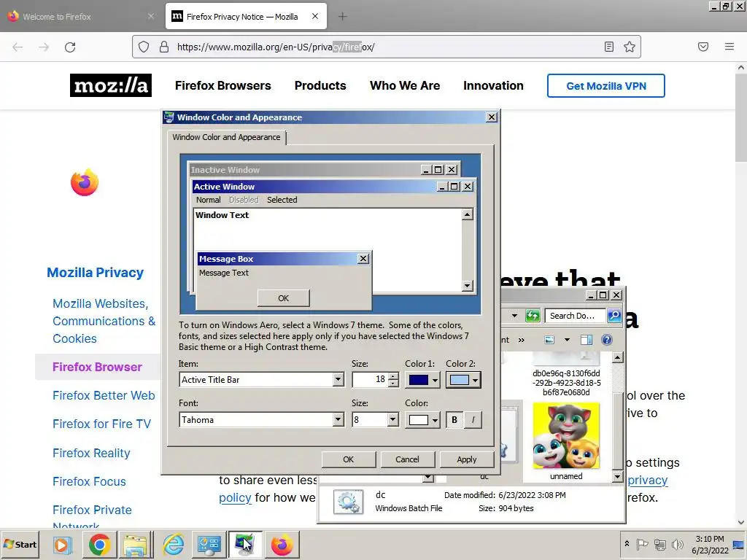Decrease item size with down spinner
The image size is (747, 560).
(x=393, y=384)
